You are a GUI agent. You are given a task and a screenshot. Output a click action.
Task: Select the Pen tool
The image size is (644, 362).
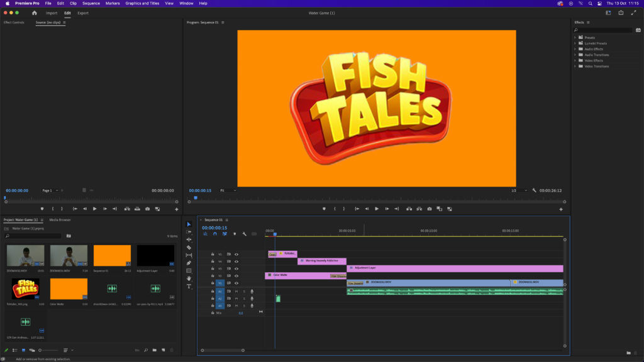point(189,263)
